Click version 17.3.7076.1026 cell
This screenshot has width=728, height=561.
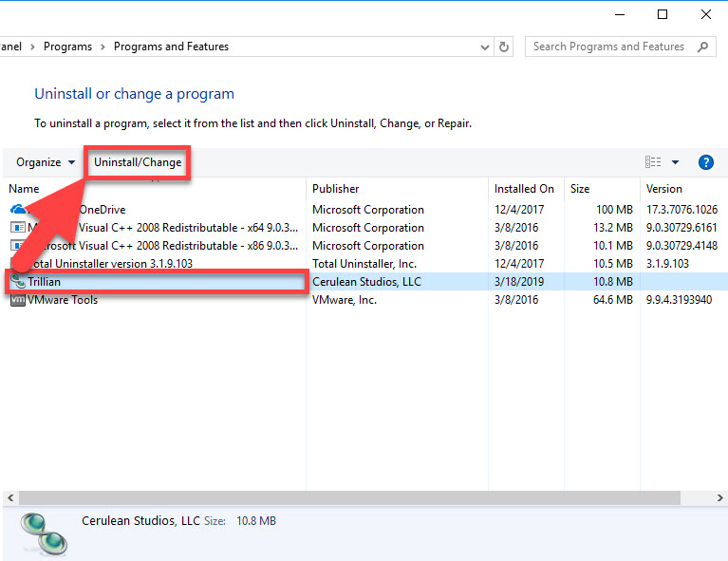point(681,210)
